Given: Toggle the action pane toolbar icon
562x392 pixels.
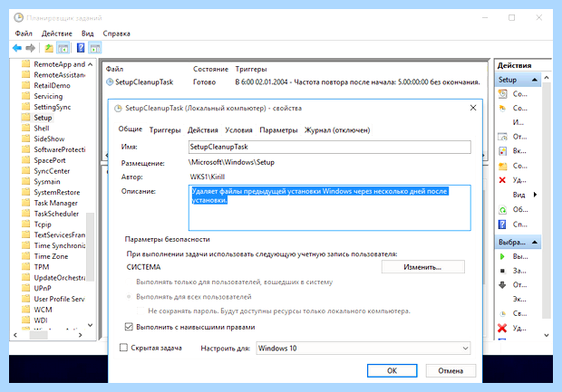Looking at the screenshot, I should point(95,48).
